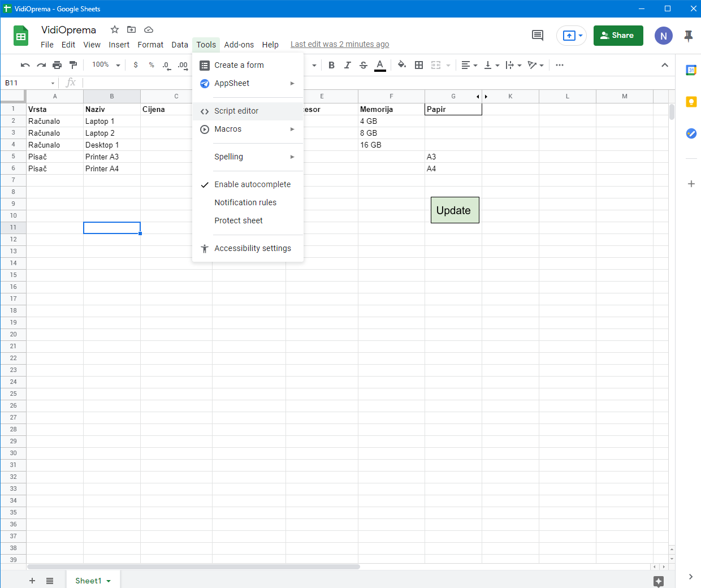Click the Update button on sheet
The height and width of the screenshot is (588, 701).
click(455, 210)
